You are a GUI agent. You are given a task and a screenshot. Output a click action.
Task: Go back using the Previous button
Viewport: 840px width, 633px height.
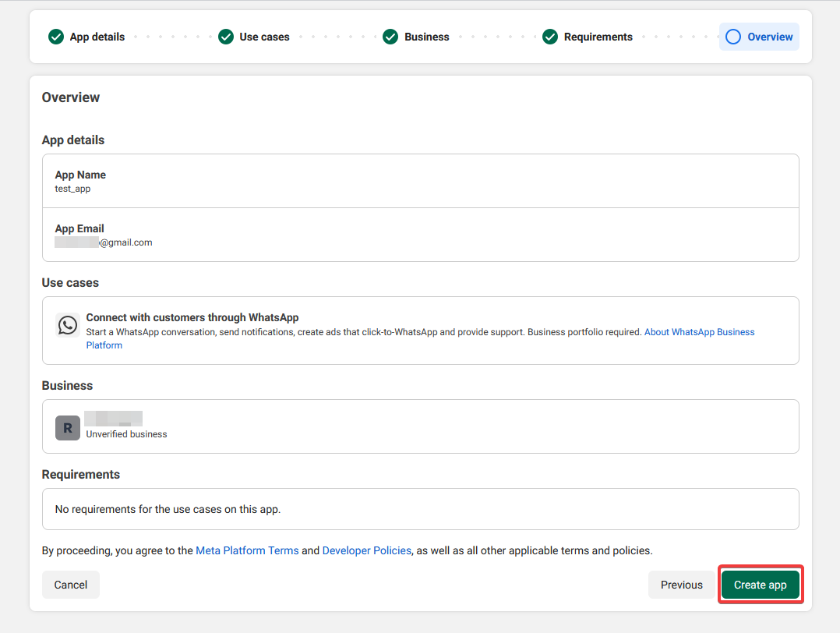click(681, 584)
